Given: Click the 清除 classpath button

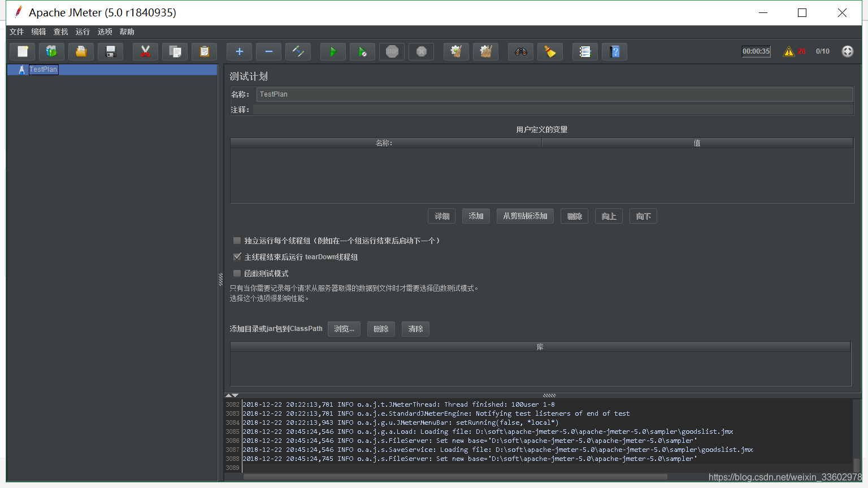Looking at the screenshot, I should click(415, 329).
